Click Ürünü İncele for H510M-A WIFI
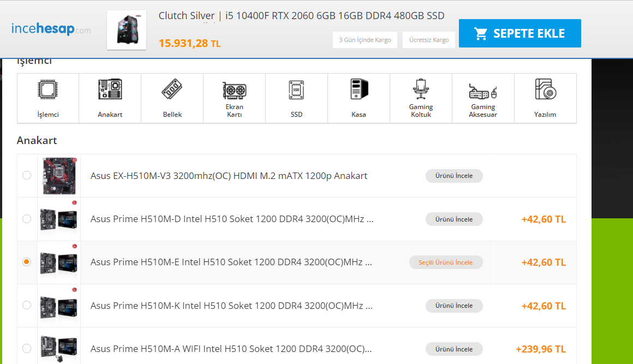633x364 pixels. [x=454, y=349]
